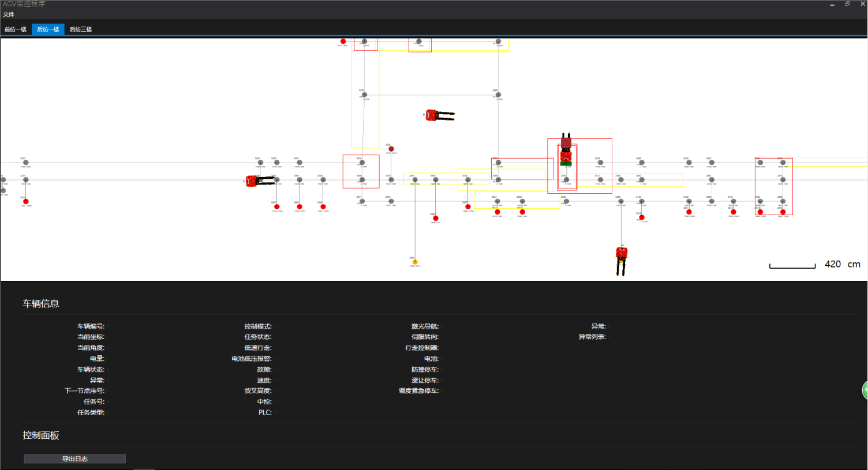Select the active 后纺一楼 tab
Screen dimensions: 868x470
pos(48,29)
